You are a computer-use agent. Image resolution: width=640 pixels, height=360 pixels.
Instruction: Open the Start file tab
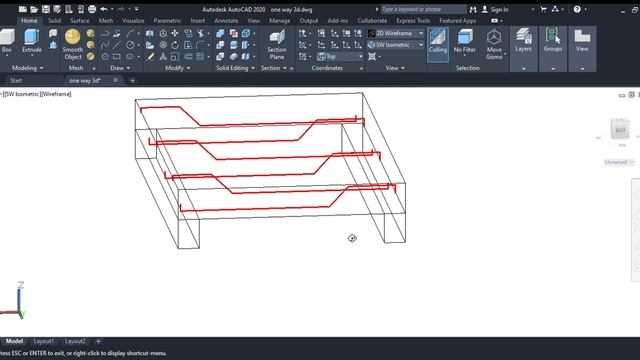(x=16, y=80)
